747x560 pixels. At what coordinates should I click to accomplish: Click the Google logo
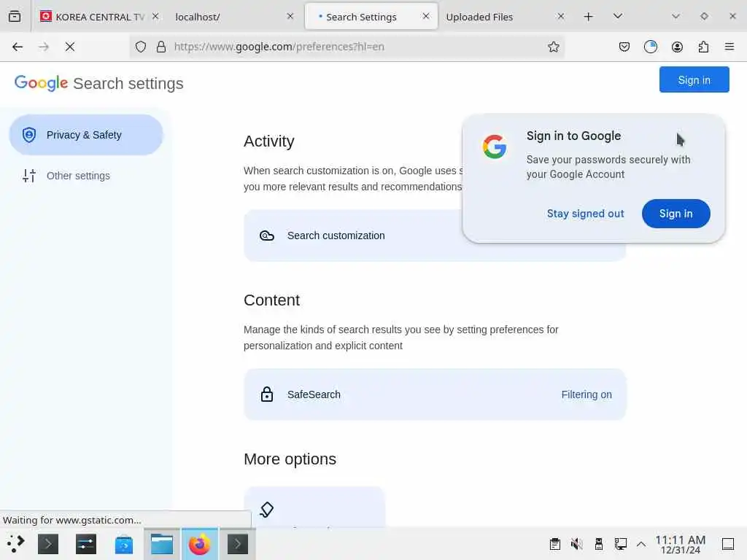coord(41,83)
